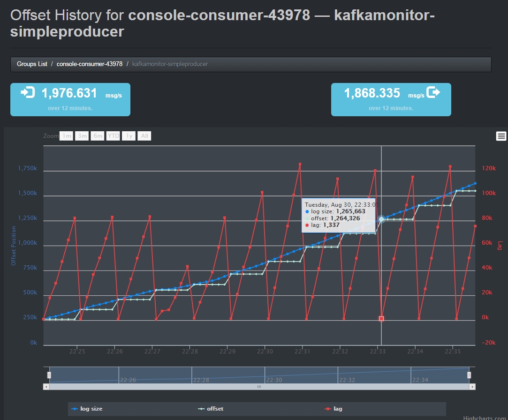
Task: Click the 1,868.335 msg/s output rate panel
Action: 391,99
